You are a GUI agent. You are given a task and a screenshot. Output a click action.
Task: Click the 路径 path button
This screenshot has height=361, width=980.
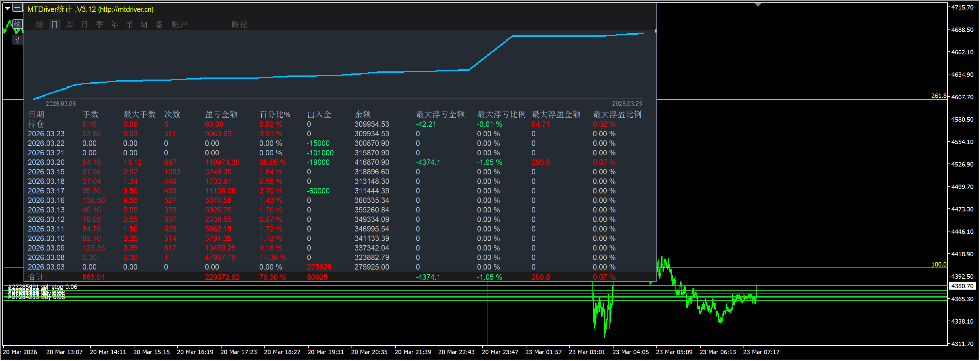coord(240,25)
